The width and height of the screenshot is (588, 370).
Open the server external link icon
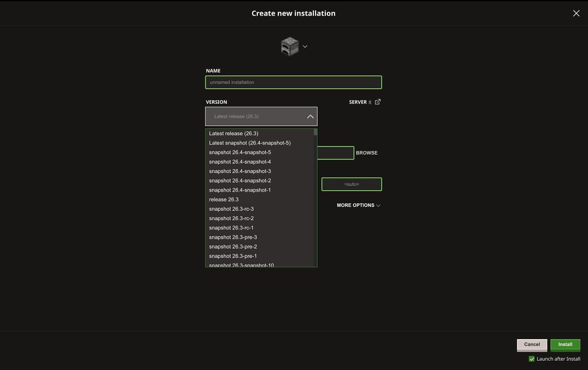pos(377,102)
